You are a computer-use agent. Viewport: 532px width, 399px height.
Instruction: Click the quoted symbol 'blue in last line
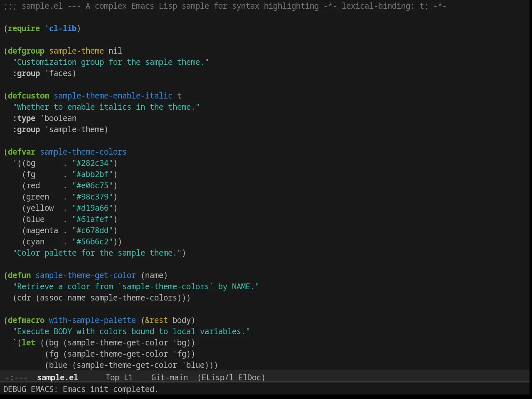click(x=193, y=365)
